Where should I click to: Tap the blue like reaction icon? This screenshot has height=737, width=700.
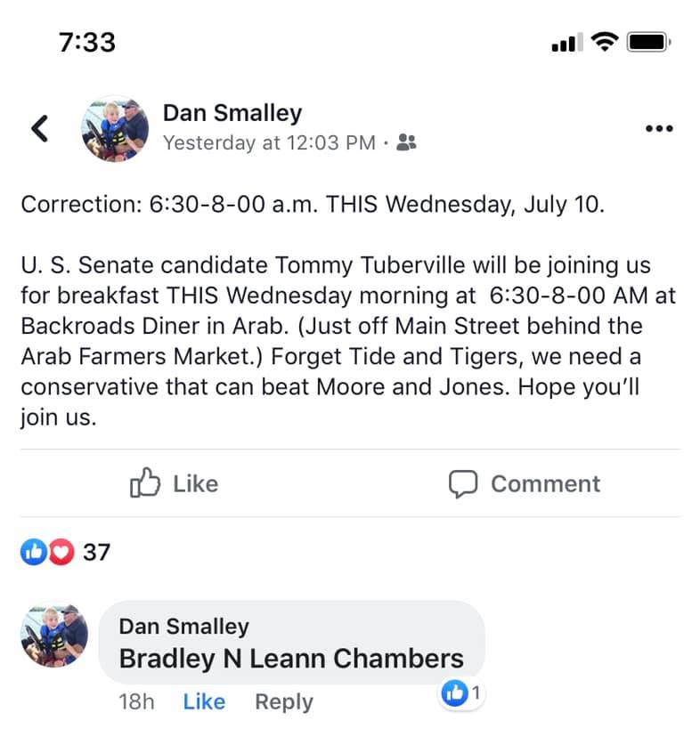click(x=34, y=551)
